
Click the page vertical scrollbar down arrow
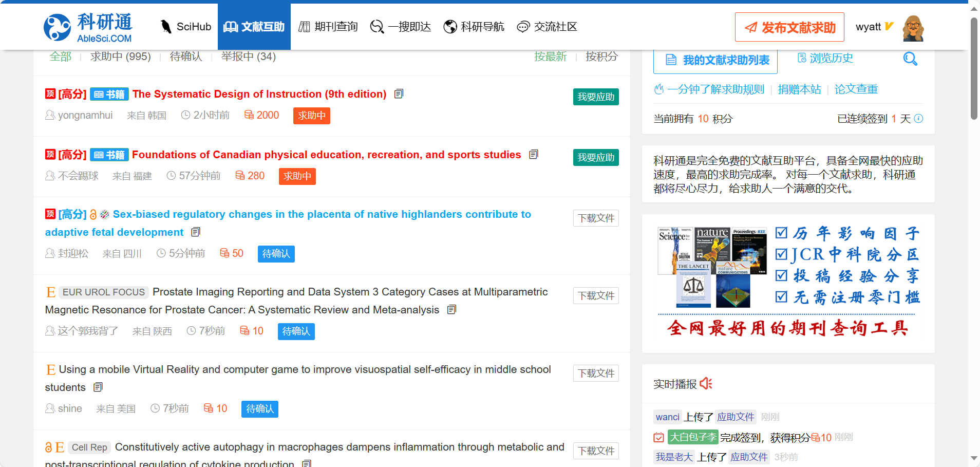[x=974, y=458]
